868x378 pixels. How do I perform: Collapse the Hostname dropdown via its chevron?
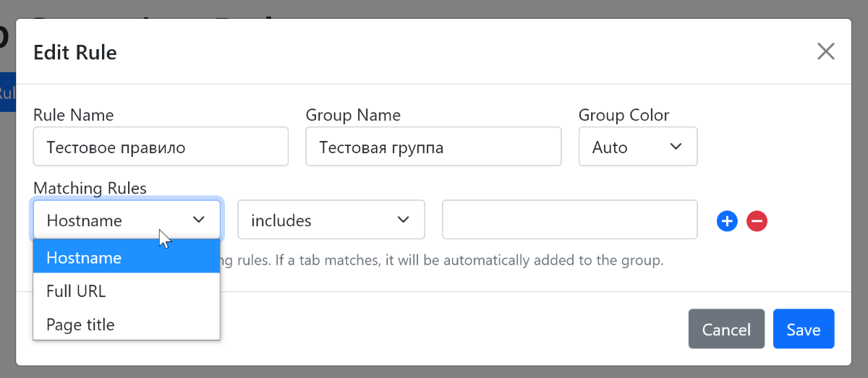[199, 220]
